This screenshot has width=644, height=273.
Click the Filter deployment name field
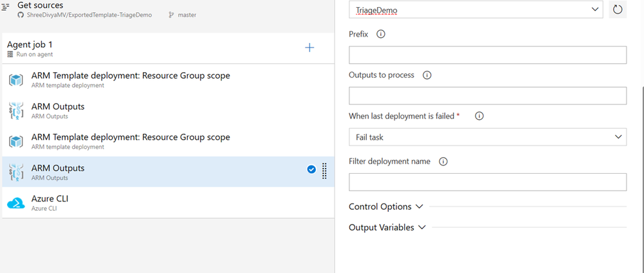[x=487, y=182]
